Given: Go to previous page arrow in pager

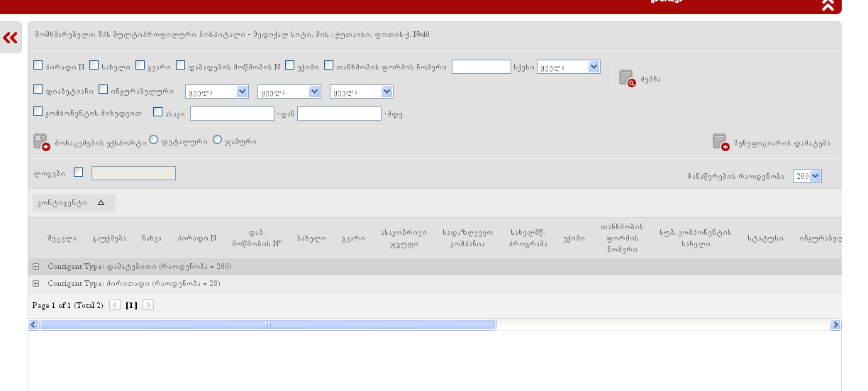Looking at the screenshot, I should pos(115,305).
